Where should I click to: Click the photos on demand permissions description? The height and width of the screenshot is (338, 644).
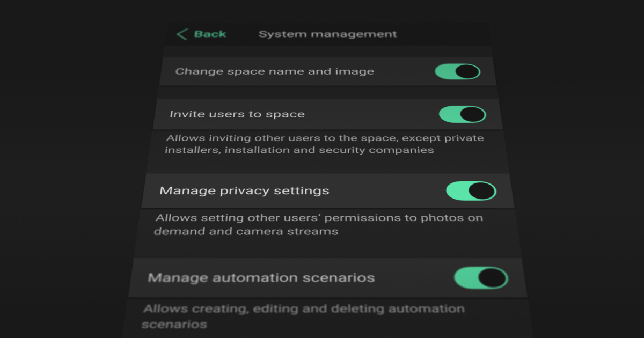click(318, 224)
